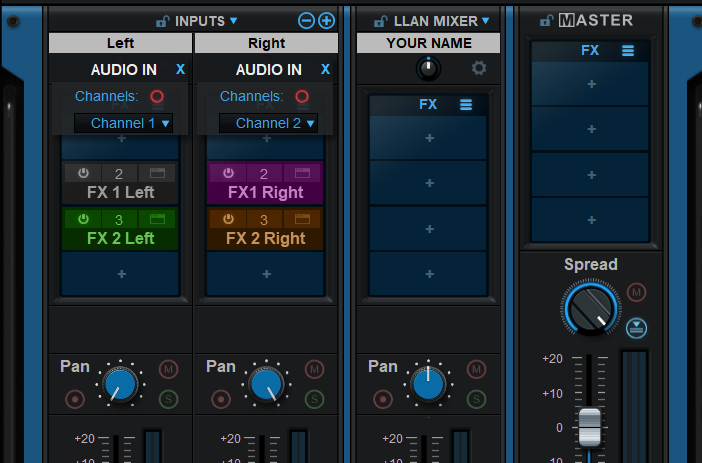Close the Left strip AUDIO IN panel
702x463 pixels.
(180, 69)
